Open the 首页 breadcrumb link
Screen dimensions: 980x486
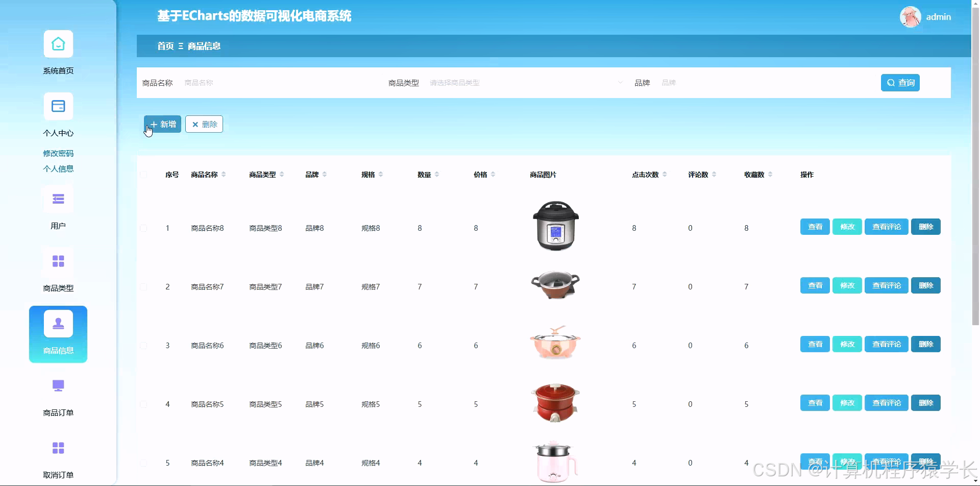[164, 45]
